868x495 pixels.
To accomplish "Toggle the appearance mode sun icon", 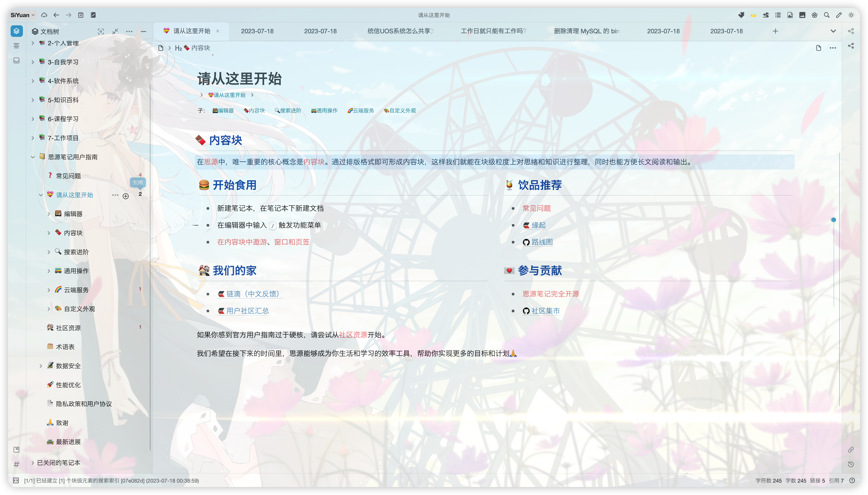I will click(851, 15).
